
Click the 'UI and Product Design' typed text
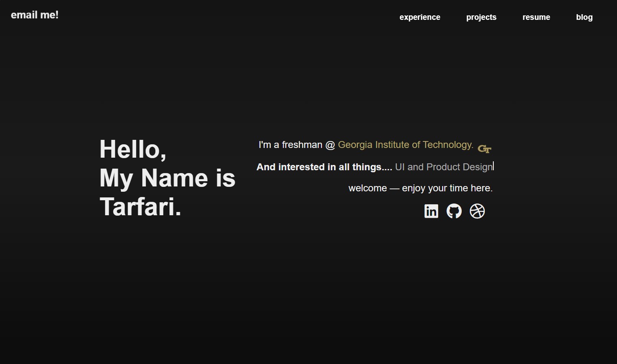pos(444,167)
